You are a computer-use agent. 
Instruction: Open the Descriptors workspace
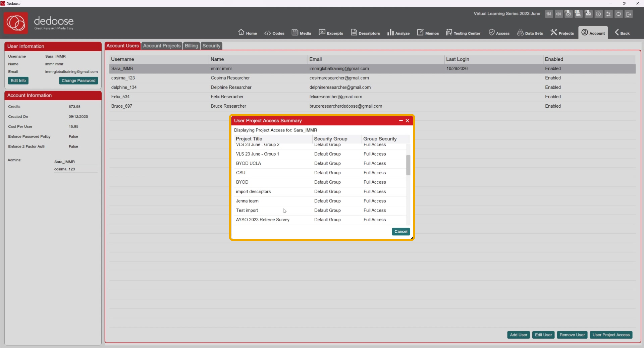(x=365, y=33)
